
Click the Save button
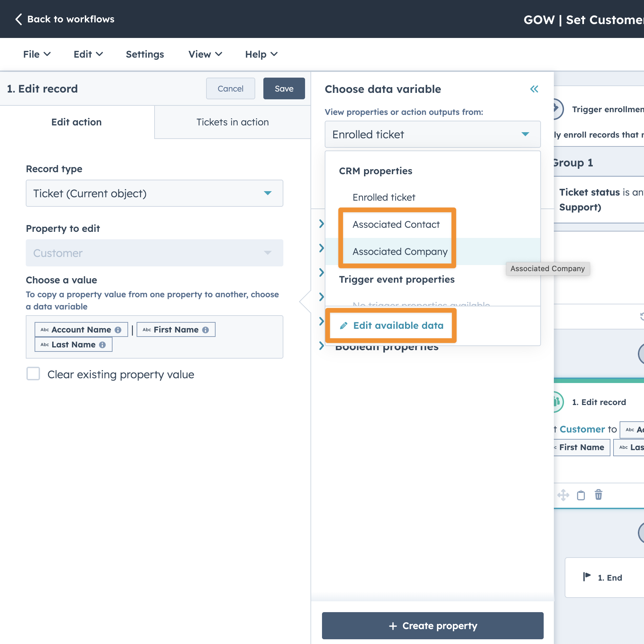click(284, 88)
